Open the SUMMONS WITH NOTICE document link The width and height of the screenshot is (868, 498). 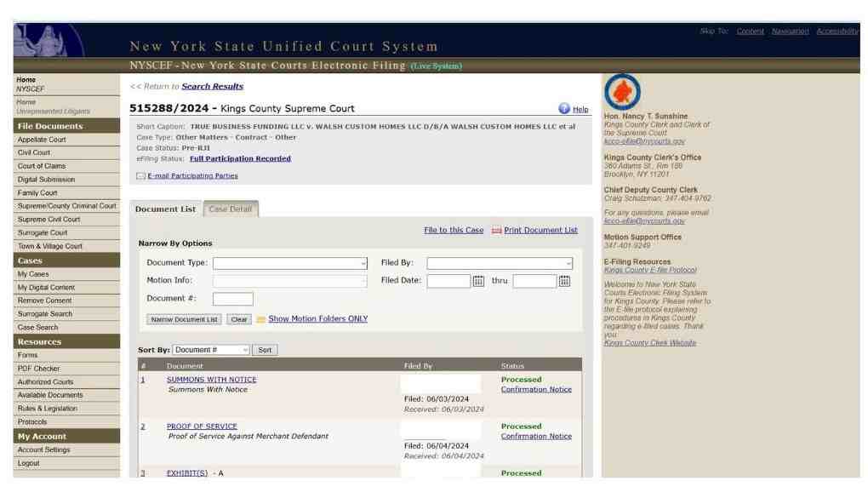[211, 380]
